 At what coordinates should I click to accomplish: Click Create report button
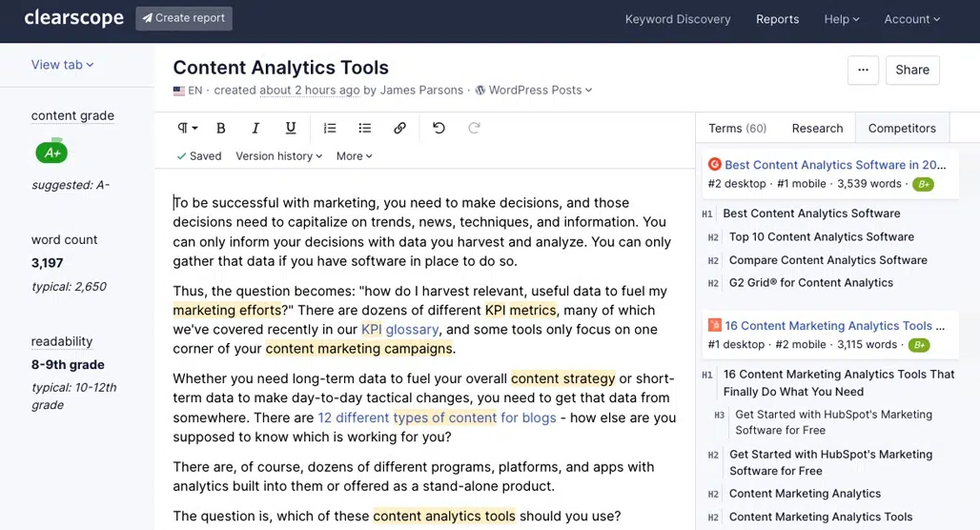click(184, 18)
